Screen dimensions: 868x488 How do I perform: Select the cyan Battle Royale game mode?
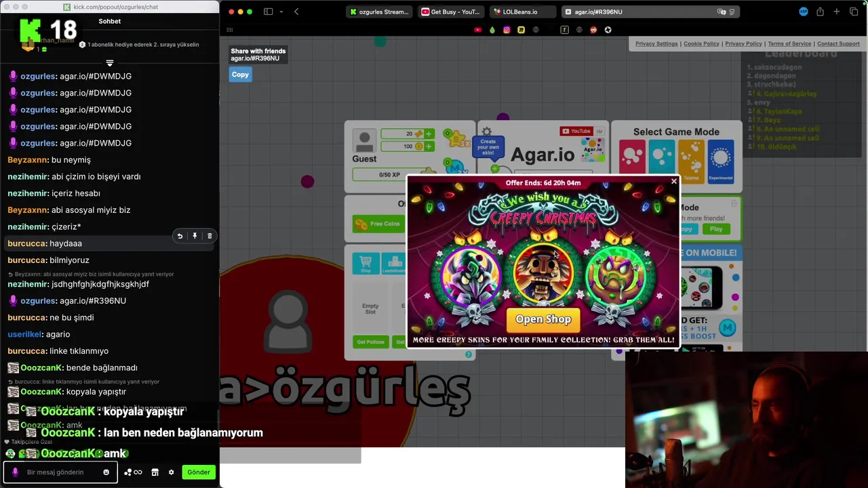[661, 161]
